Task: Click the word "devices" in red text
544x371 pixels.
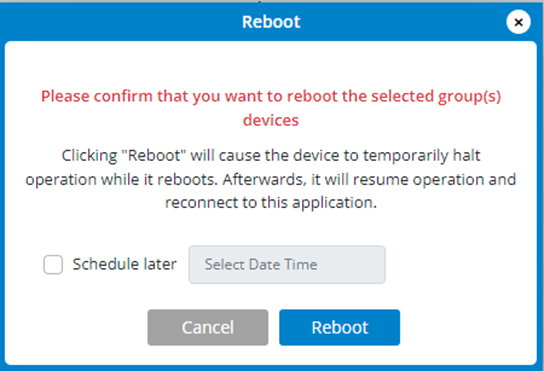Action: 271,120
